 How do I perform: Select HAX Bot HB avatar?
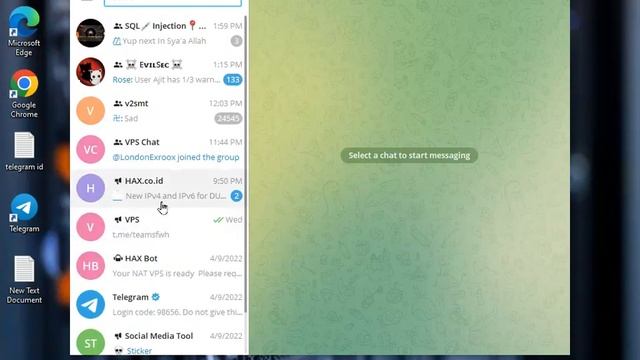(90, 266)
